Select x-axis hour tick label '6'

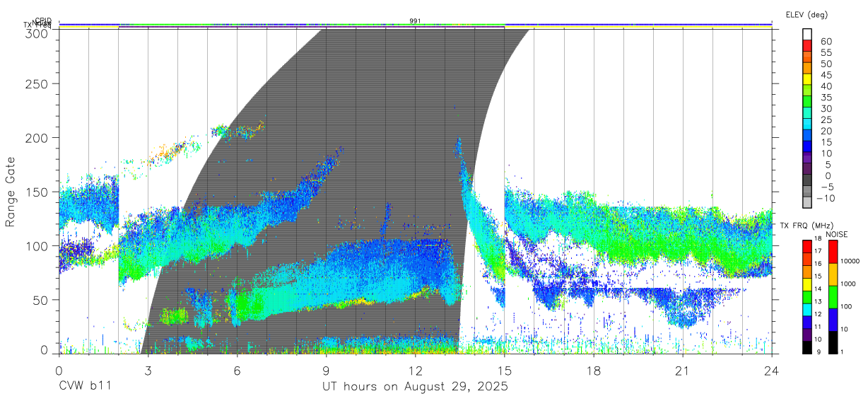pos(237,371)
